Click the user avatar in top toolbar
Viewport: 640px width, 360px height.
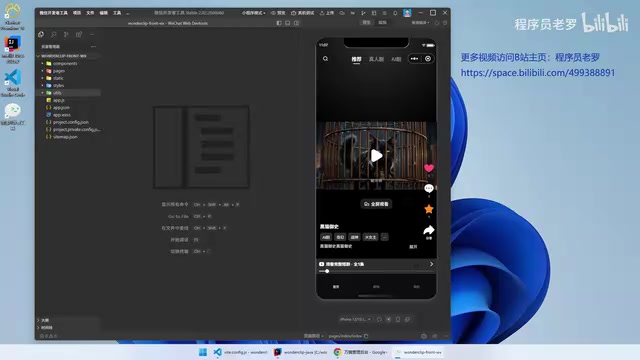(407, 13)
